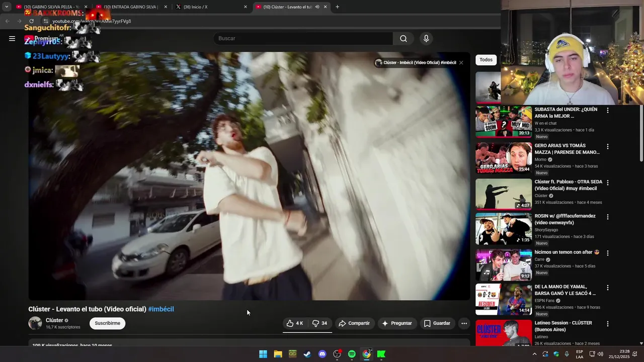Open options menu for OTRA SEDA video
The image size is (644, 362).
point(608,183)
